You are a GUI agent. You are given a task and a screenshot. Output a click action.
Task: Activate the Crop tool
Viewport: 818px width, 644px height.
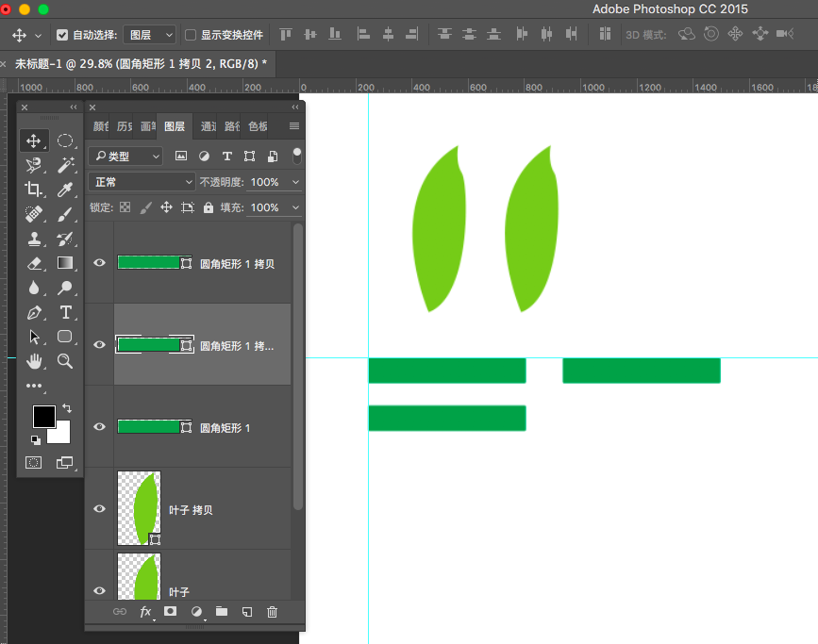coord(34,190)
